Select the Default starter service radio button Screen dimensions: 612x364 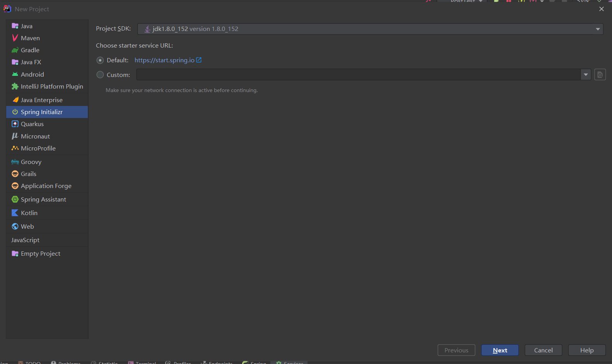(x=100, y=60)
